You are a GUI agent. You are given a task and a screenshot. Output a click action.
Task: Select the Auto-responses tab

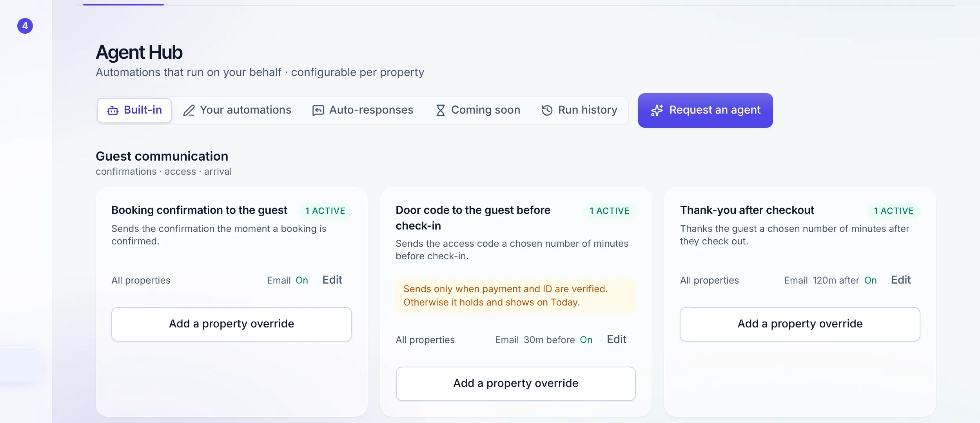(363, 110)
